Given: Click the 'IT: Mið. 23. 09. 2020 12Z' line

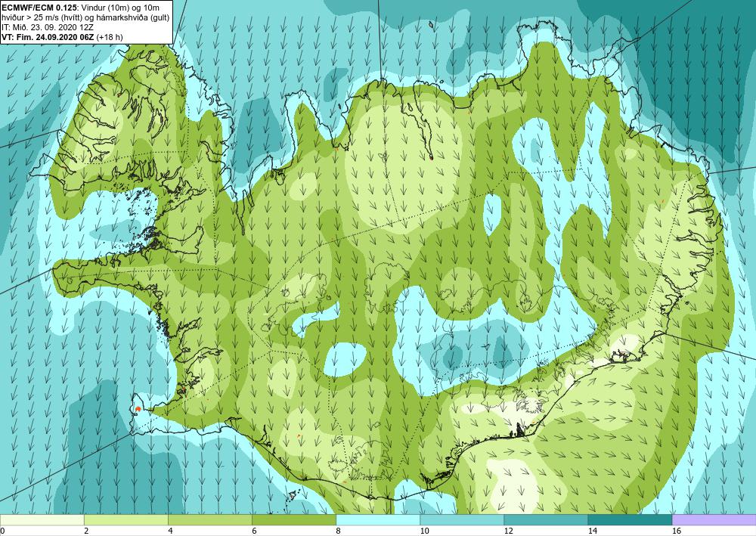Looking at the screenshot, I should [48, 27].
